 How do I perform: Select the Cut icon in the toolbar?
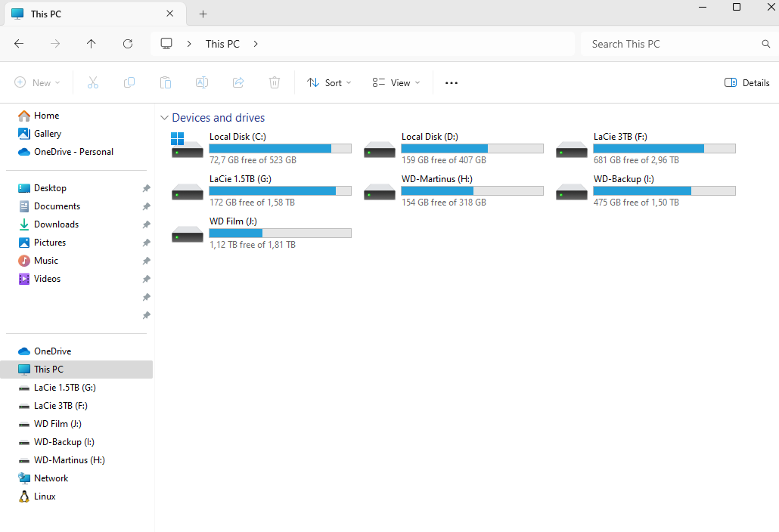[x=92, y=82]
